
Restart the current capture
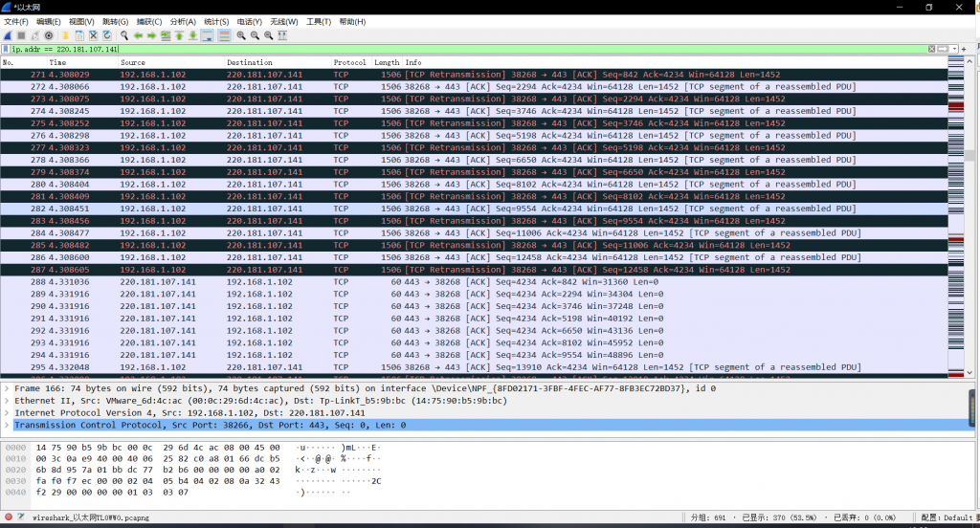coord(35,35)
